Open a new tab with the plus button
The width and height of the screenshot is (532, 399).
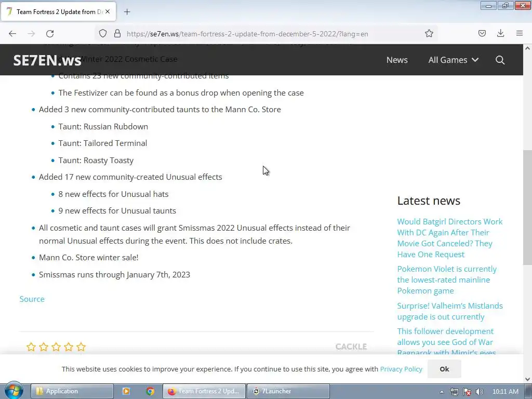click(127, 12)
